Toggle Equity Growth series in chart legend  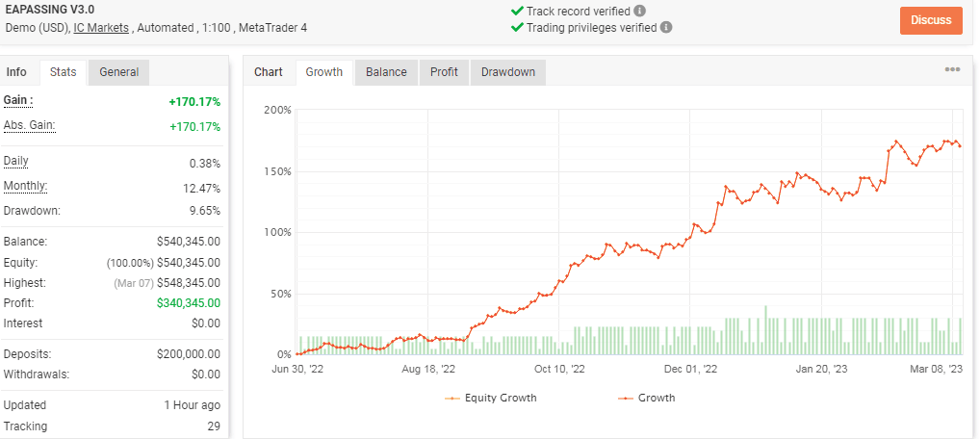tap(491, 398)
